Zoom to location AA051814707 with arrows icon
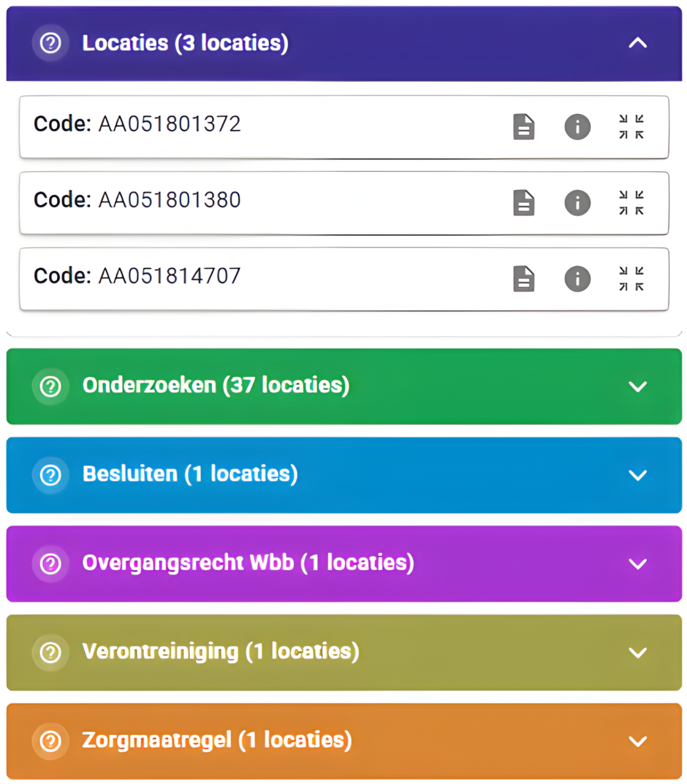This screenshot has width=687, height=784. point(631,279)
